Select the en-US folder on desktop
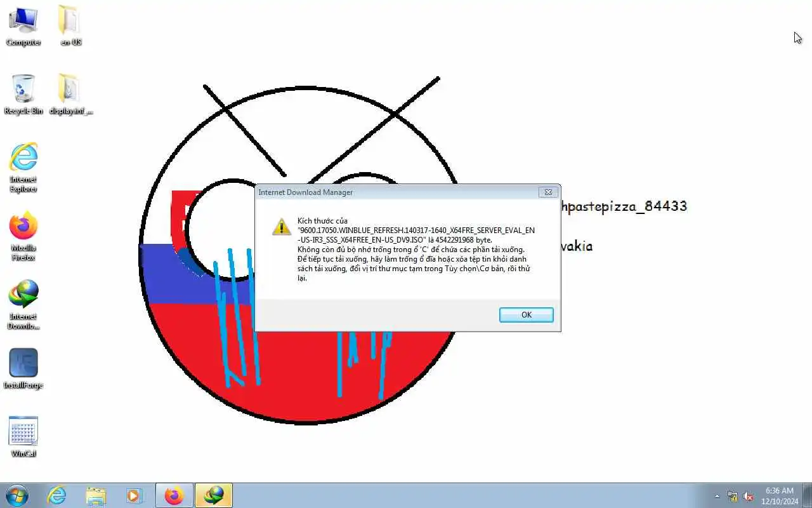This screenshot has height=508, width=812. (70, 25)
